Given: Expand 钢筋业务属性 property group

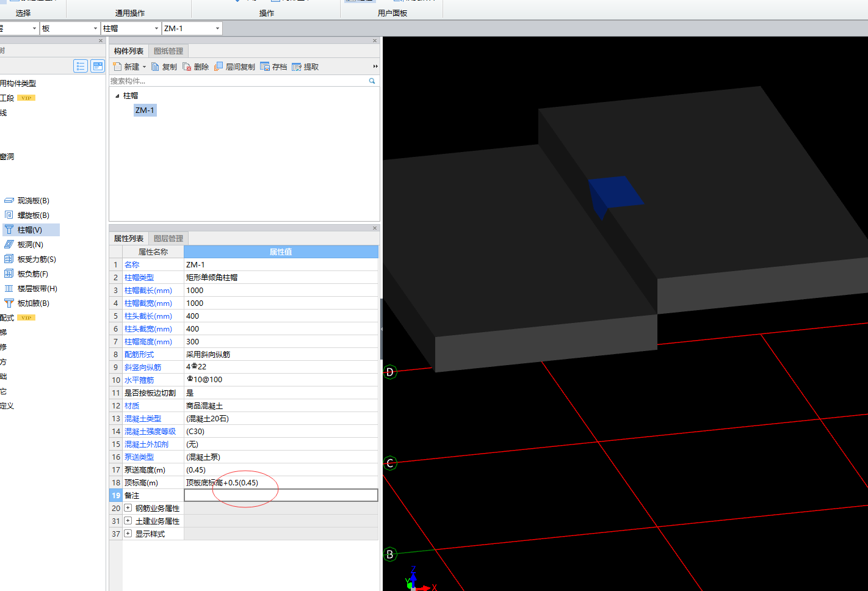Looking at the screenshot, I should click(x=128, y=508).
